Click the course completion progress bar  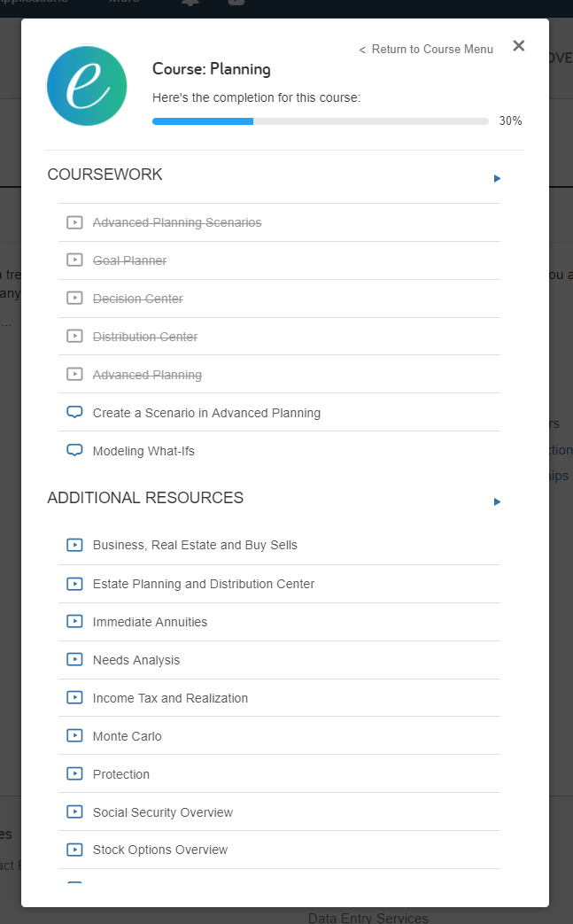(321, 121)
